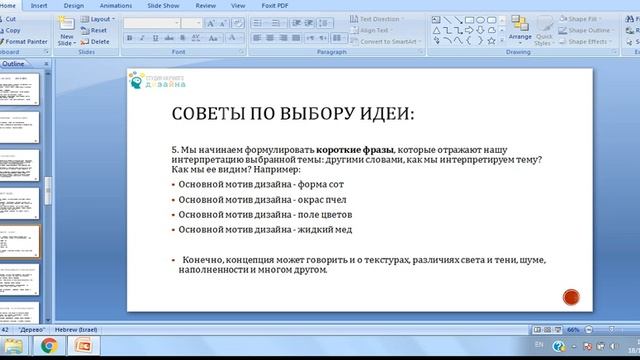
Task: Select the Rectangle shape
Action: (x=469, y=20)
